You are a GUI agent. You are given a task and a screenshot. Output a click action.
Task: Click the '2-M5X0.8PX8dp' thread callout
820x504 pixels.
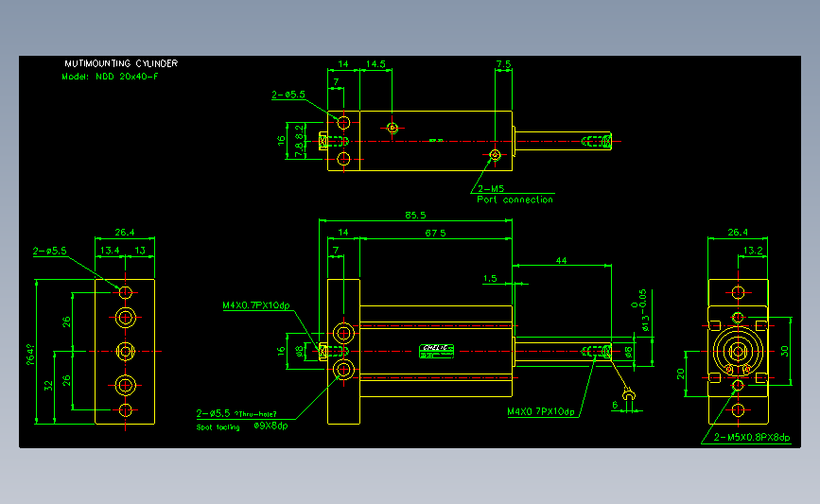click(752, 437)
